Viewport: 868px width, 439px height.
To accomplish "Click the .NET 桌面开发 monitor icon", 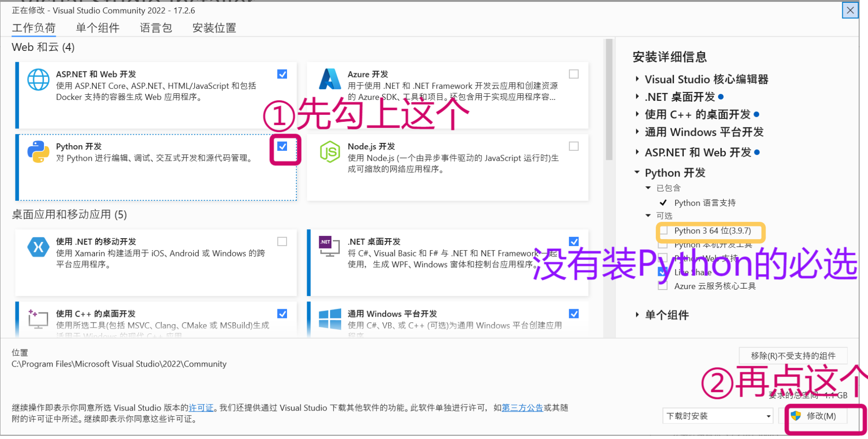I will (330, 247).
